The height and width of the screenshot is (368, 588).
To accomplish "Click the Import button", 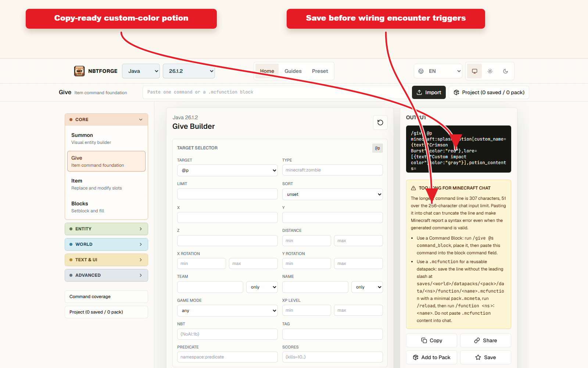I will coord(429,92).
